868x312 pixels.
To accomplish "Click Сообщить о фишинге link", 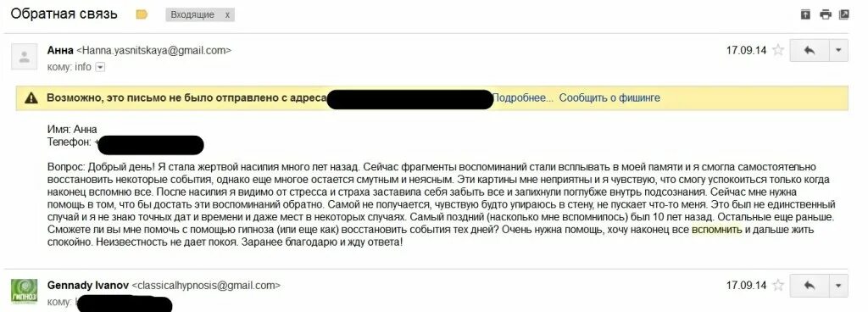I will pos(609,97).
